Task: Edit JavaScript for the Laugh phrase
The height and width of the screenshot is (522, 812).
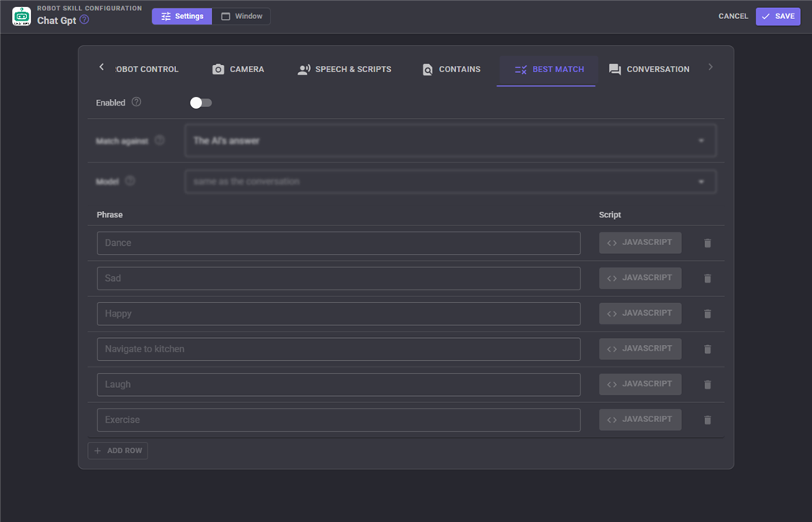Action: (640, 384)
